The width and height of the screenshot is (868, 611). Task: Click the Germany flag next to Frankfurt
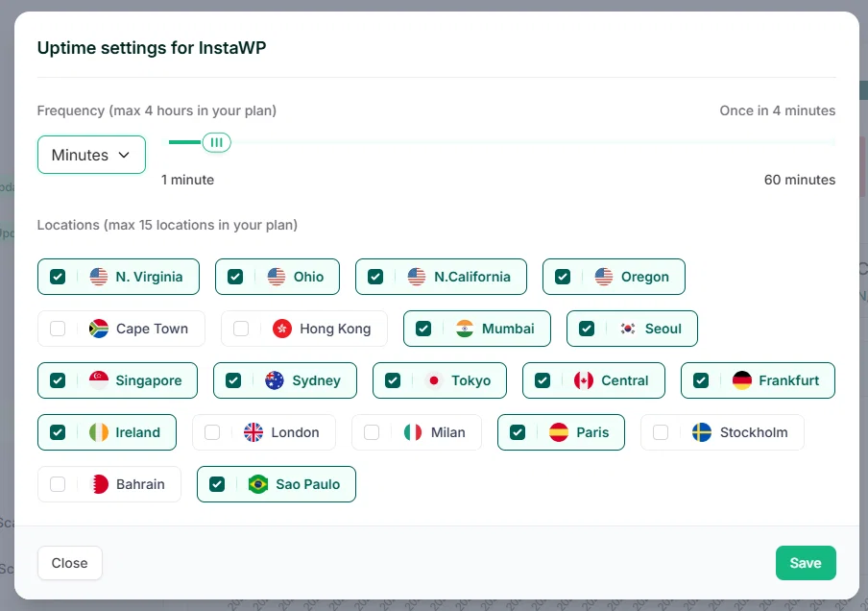742,380
